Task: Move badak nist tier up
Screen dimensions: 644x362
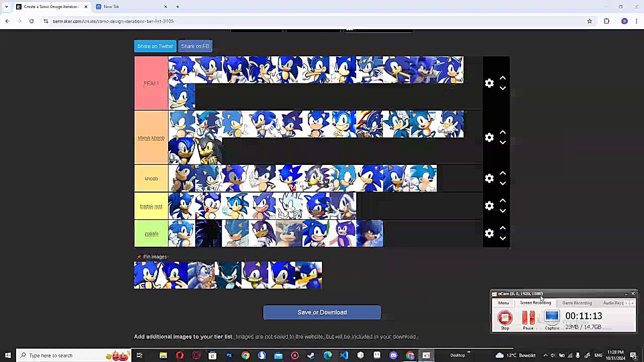Action: click(503, 201)
